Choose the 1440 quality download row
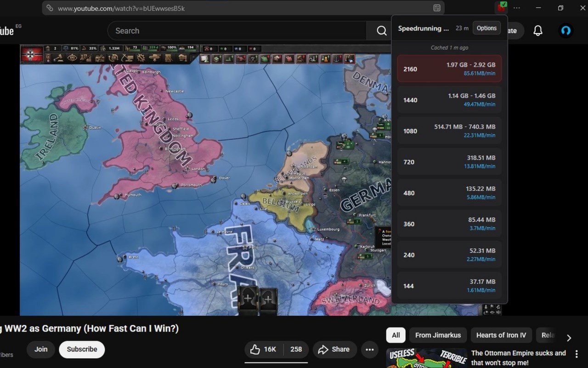 (x=449, y=100)
